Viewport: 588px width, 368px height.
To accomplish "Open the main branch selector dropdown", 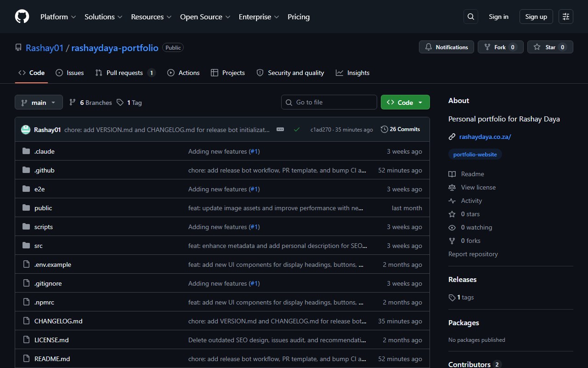I will click(39, 102).
